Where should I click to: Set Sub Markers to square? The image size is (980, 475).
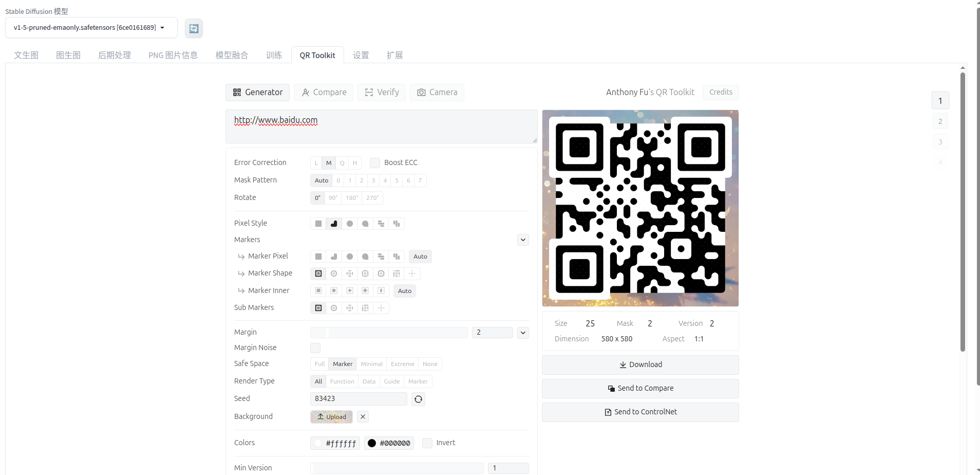click(318, 308)
